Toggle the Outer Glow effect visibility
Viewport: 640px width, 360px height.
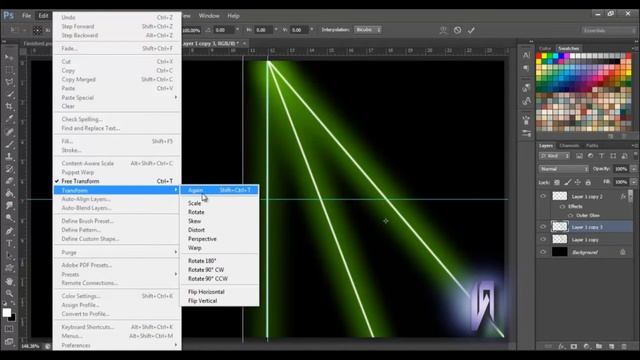pyautogui.click(x=571, y=215)
